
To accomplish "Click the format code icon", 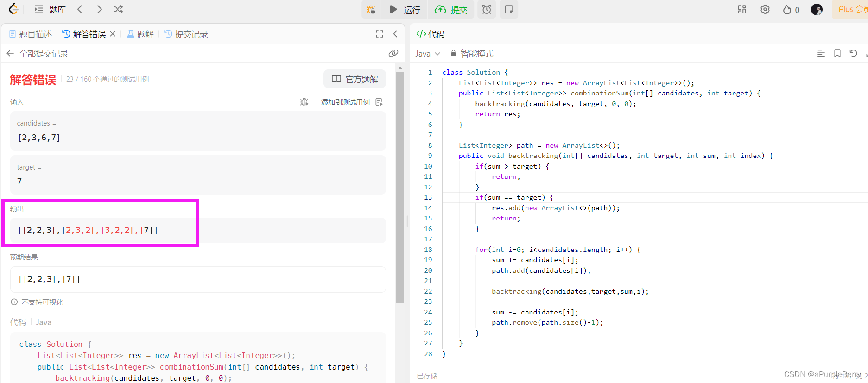I will coord(821,53).
